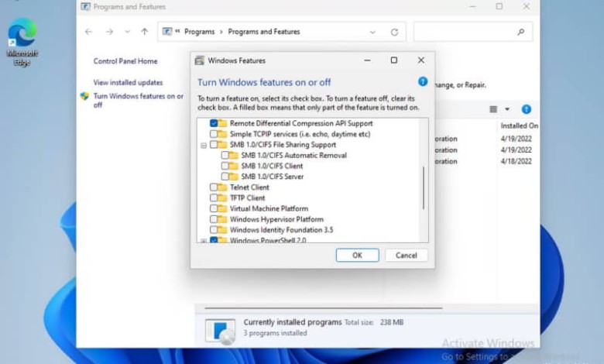The image size is (604, 364).
Task: Click Programs breadcrumb in address bar
Action: (x=200, y=32)
